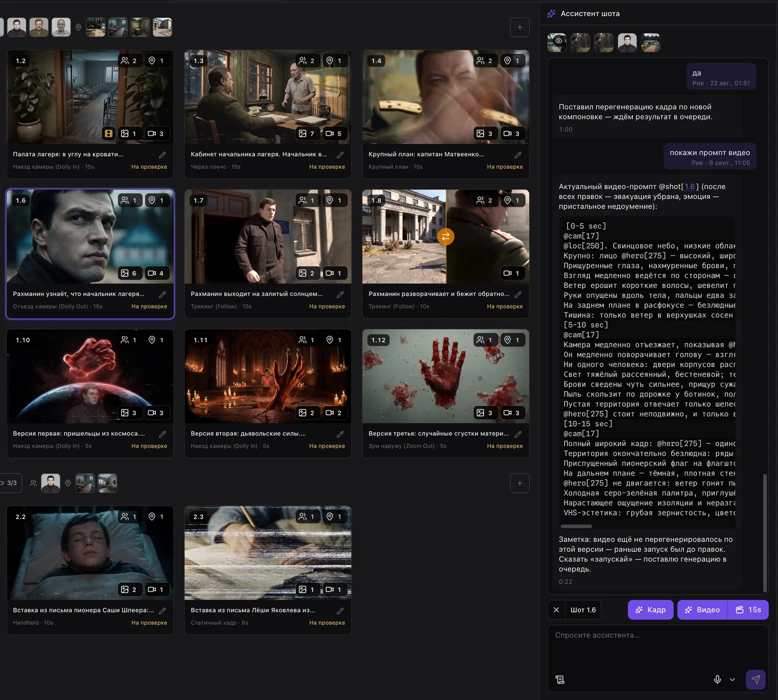
Task: Open 15s duration selector
Action: (748, 610)
